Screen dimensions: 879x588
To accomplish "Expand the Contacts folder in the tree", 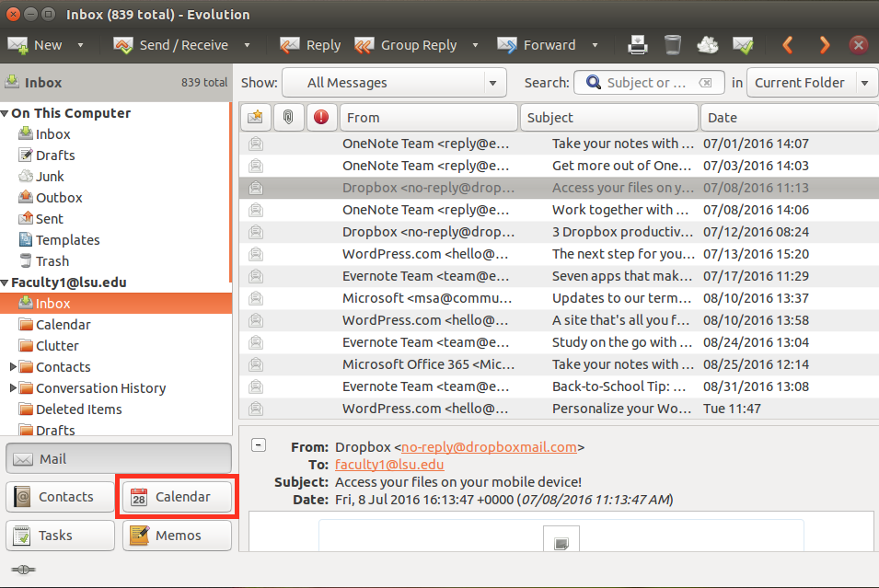I will click(x=14, y=367).
